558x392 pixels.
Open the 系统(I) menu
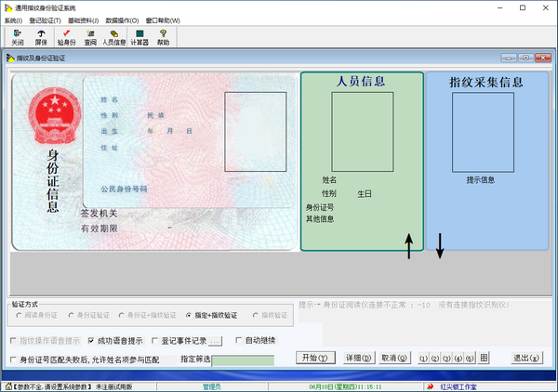pos(13,20)
